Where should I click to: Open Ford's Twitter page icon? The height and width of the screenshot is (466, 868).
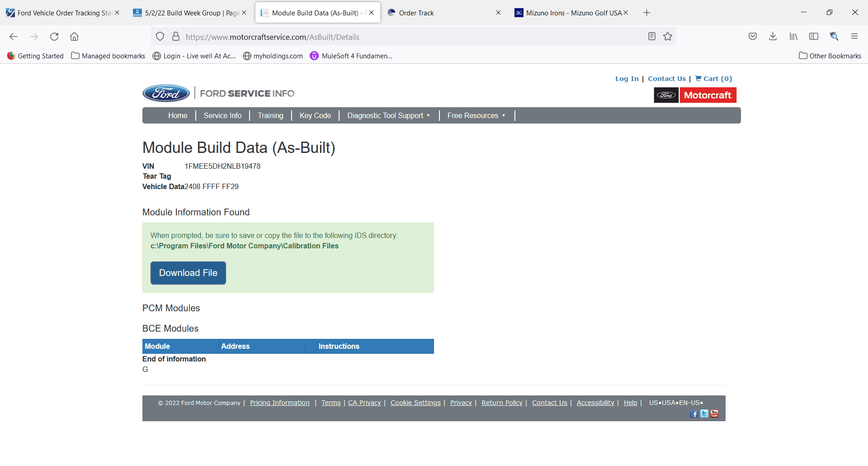click(x=704, y=414)
